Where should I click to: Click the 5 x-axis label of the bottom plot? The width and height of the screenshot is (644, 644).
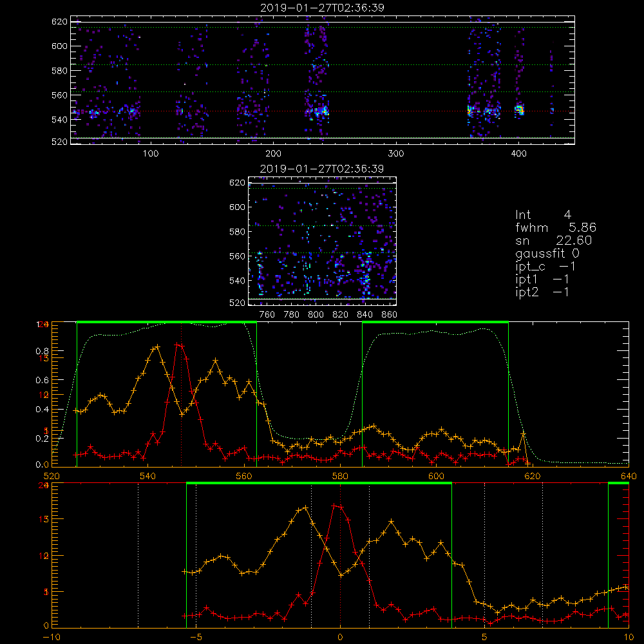pyautogui.click(x=484, y=637)
